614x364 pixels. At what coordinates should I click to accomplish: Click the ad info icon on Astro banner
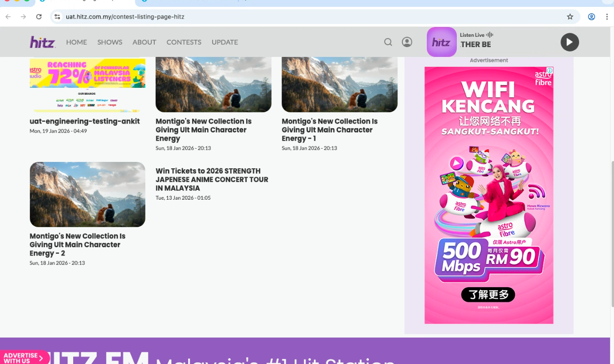click(550, 71)
